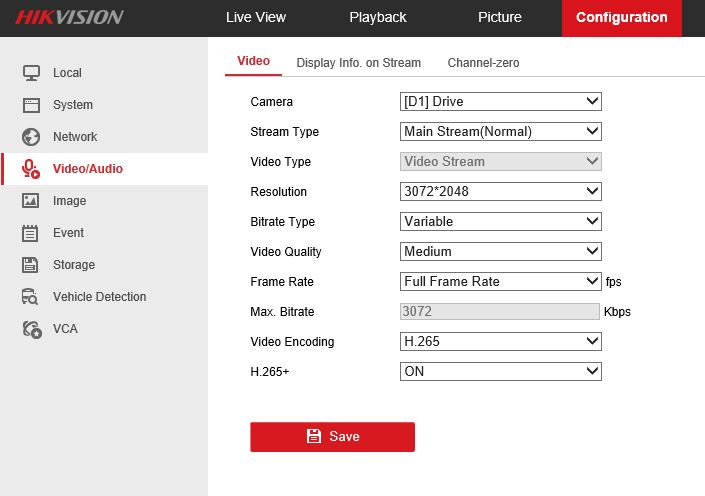Go to Live View page
Image resolution: width=705 pixels, height=496 pixels.
[256, 17]
